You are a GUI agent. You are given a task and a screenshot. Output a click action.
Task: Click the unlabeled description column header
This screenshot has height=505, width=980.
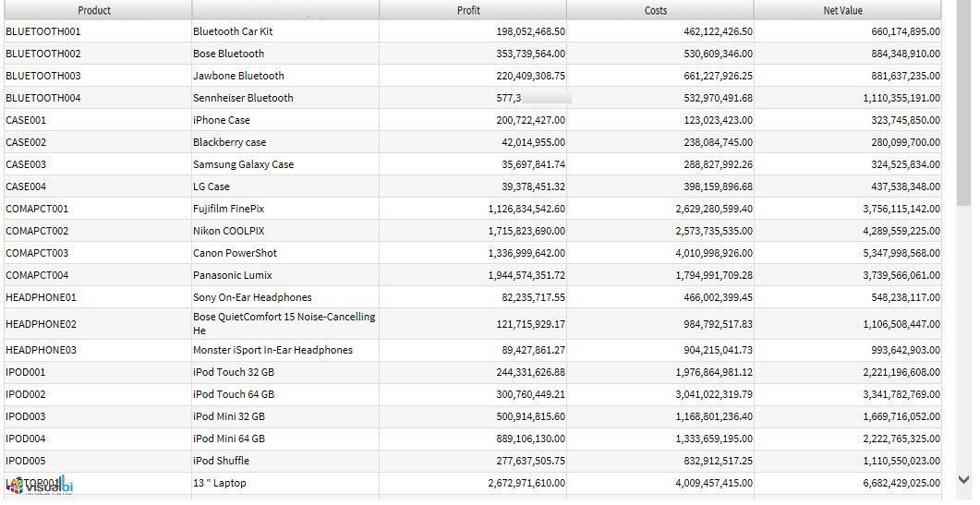[284, 10]
